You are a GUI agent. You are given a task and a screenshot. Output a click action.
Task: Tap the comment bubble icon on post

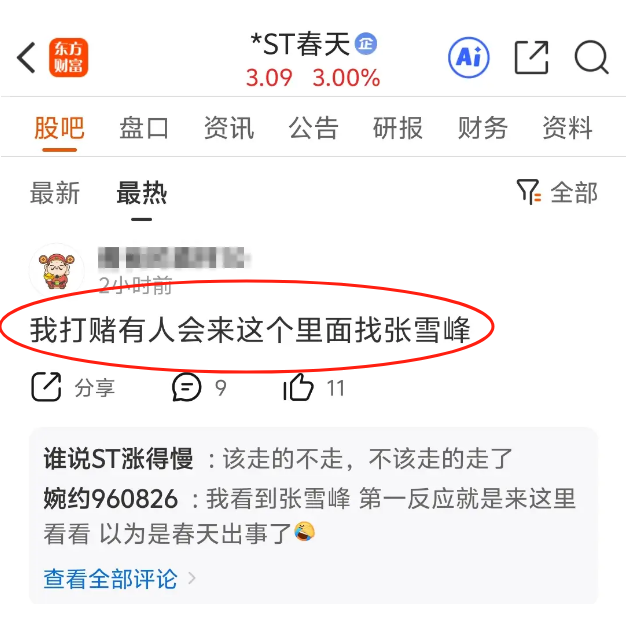click(x=186, y=387)
